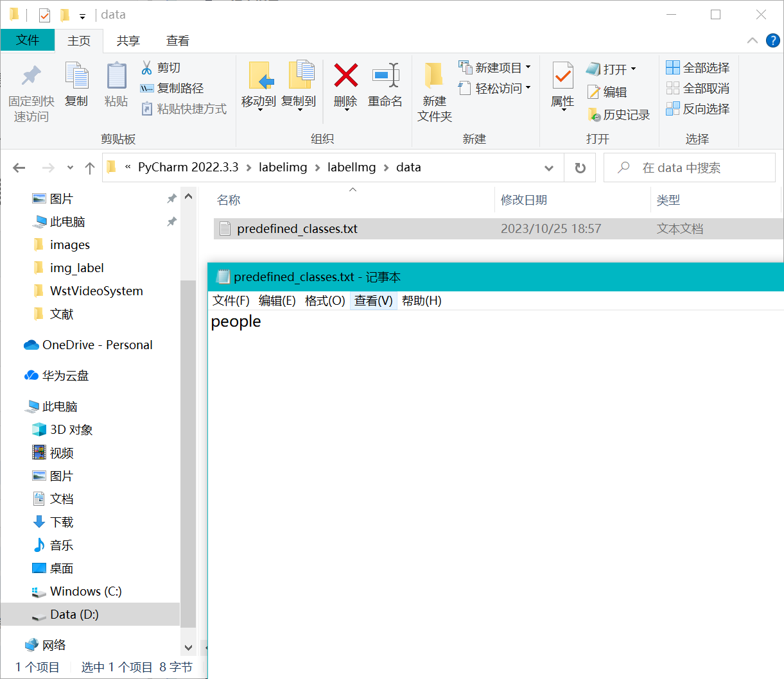
Task: Click the Pin to Quick Access icon
Action: (x=31, y=76)
